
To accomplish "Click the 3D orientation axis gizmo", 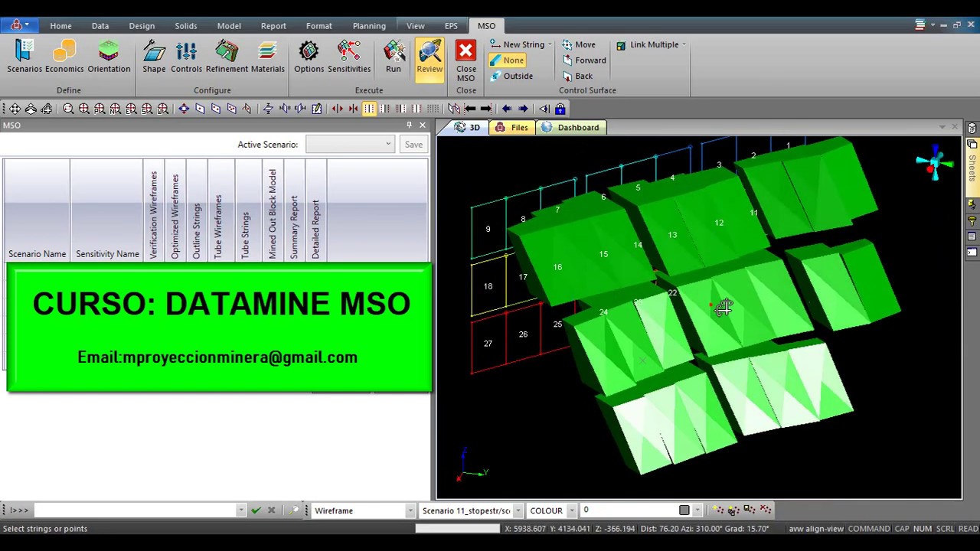I will pos(934,164).
